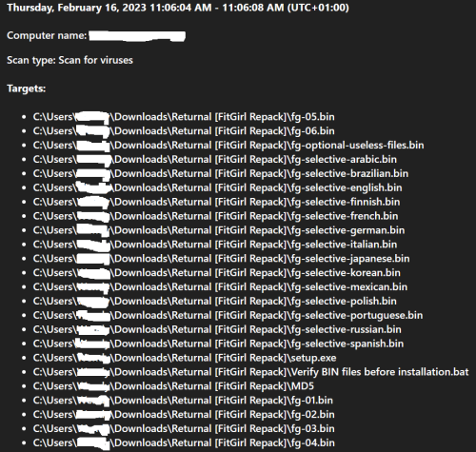Select the fg-05.bin target path
The height and width of the screenshot is (452, 476).
[184, 117]
